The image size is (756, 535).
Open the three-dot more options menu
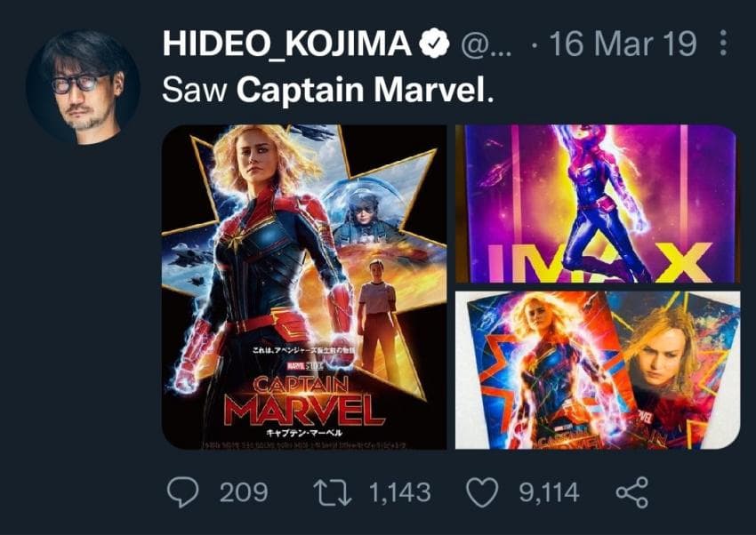pos(723,44)
